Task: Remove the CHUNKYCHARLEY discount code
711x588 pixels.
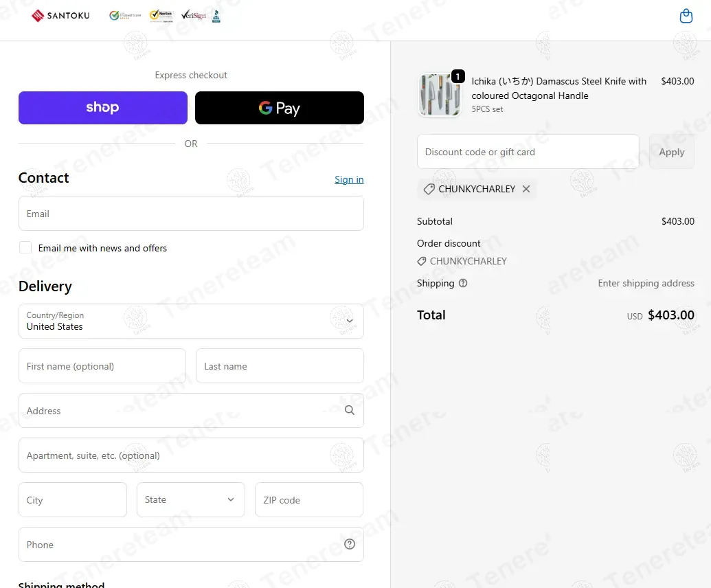Action: [526, 189]
